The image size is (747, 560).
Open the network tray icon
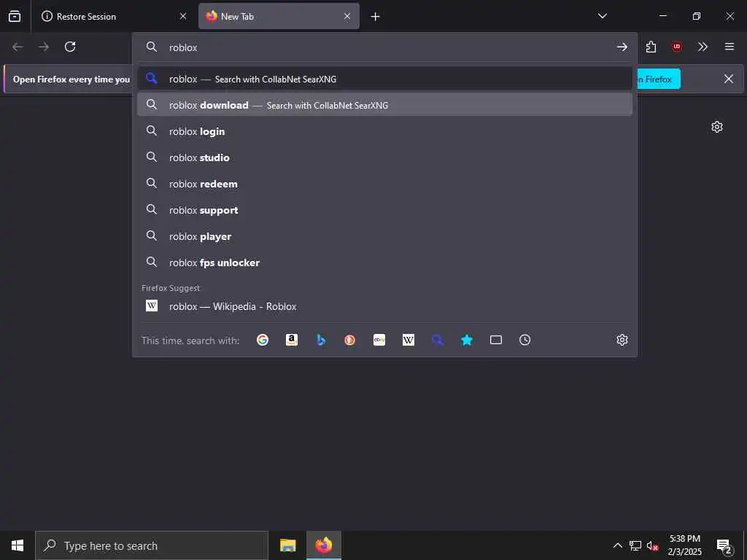635,545
